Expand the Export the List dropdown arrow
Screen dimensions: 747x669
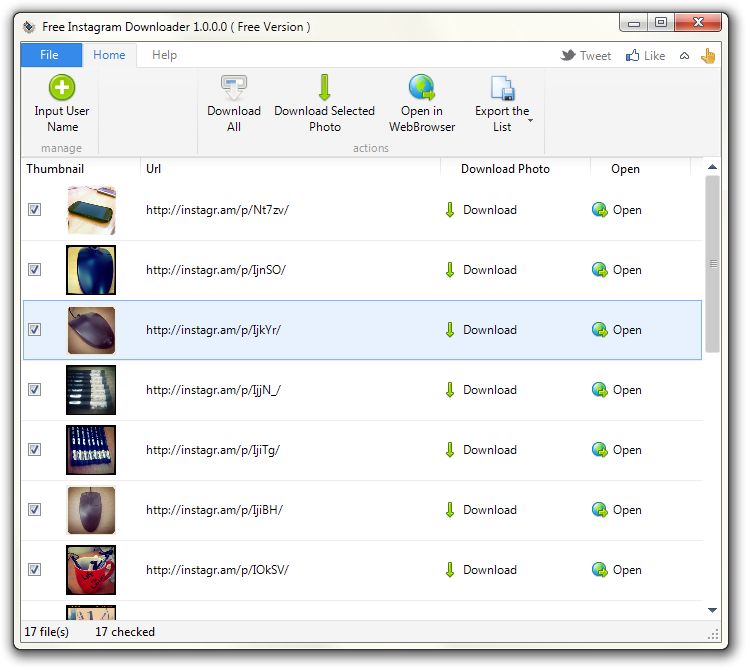(530, 121)
